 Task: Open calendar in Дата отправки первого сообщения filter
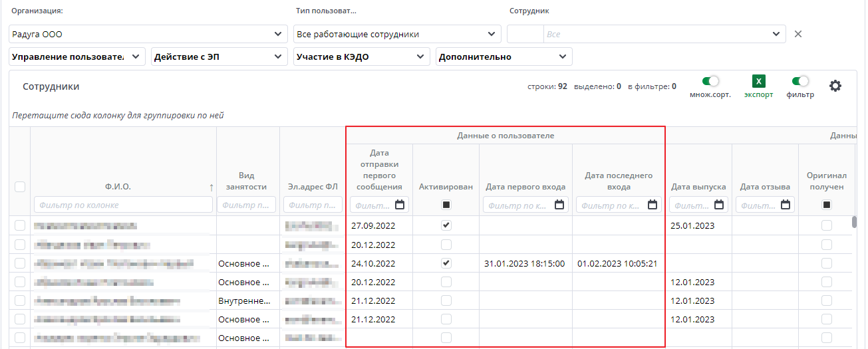pyautogui.click(x=399, y=205)
